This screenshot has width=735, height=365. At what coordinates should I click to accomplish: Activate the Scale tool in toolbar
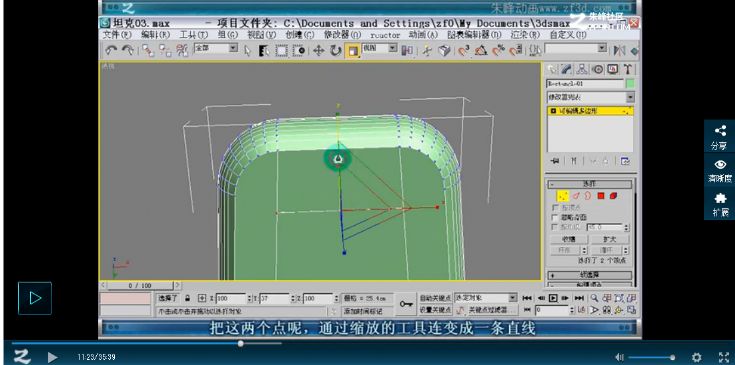click(352, 51)
